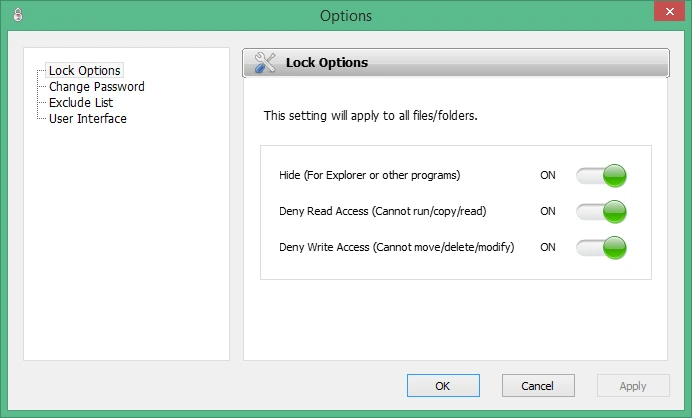Confirm settings with the OK button
This screenshot has height=418, width=692.
pos(443,386)
